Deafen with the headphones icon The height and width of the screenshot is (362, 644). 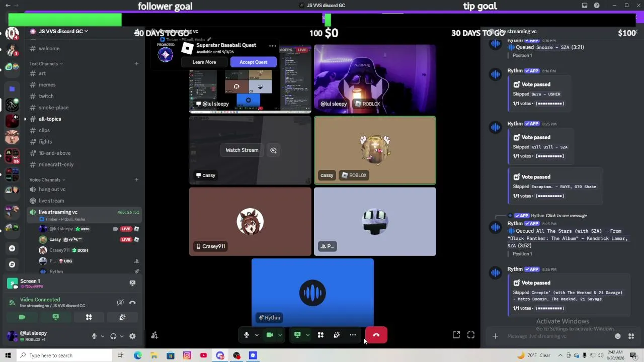[113, 336]
